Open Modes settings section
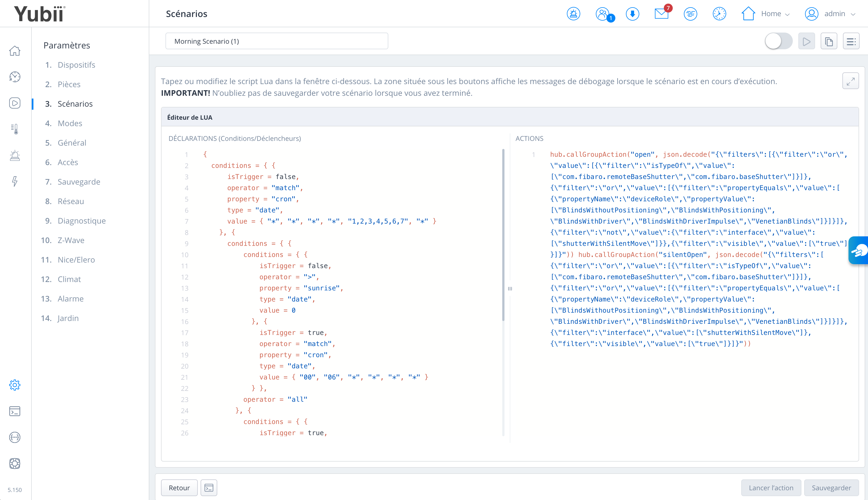868x500 pixels. [x=70, y=123]
